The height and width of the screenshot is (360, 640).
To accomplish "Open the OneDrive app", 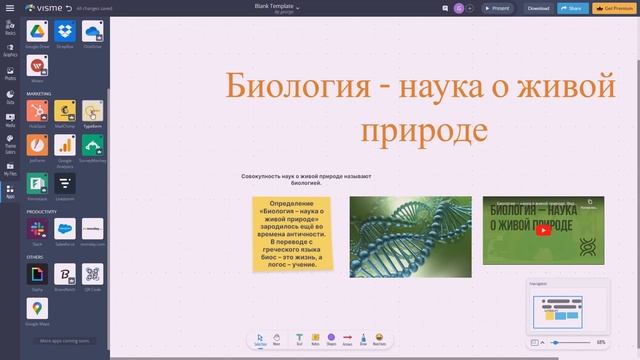I will pyautogui.click(x=93, y=31).
